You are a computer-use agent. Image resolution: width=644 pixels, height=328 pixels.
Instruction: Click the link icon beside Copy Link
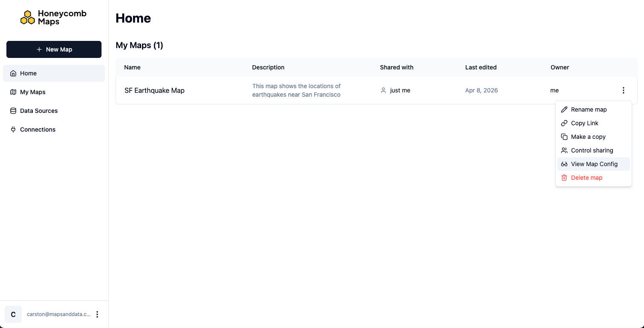(564, 123)
